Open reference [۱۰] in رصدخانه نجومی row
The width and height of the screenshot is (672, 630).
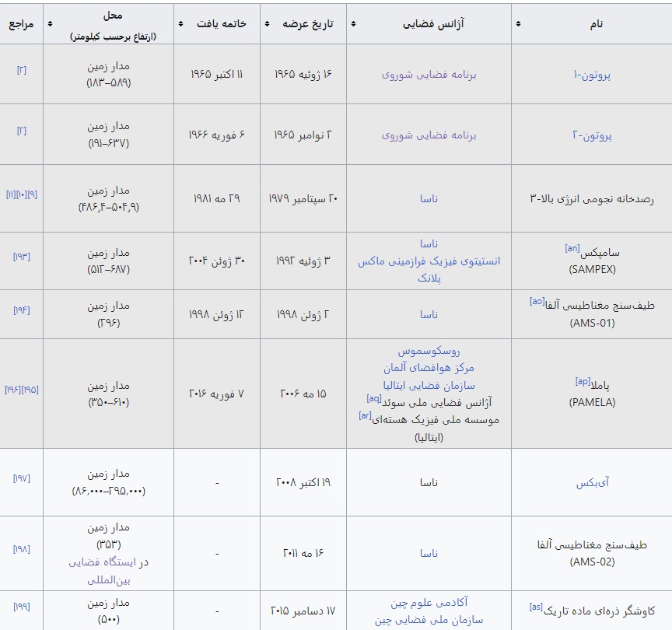(x=22, y=194)
